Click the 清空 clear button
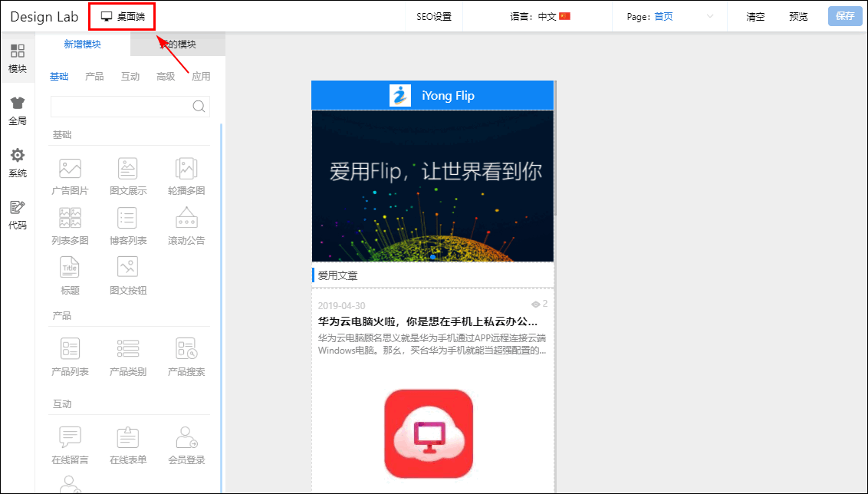868x494 pixels. 755,17
